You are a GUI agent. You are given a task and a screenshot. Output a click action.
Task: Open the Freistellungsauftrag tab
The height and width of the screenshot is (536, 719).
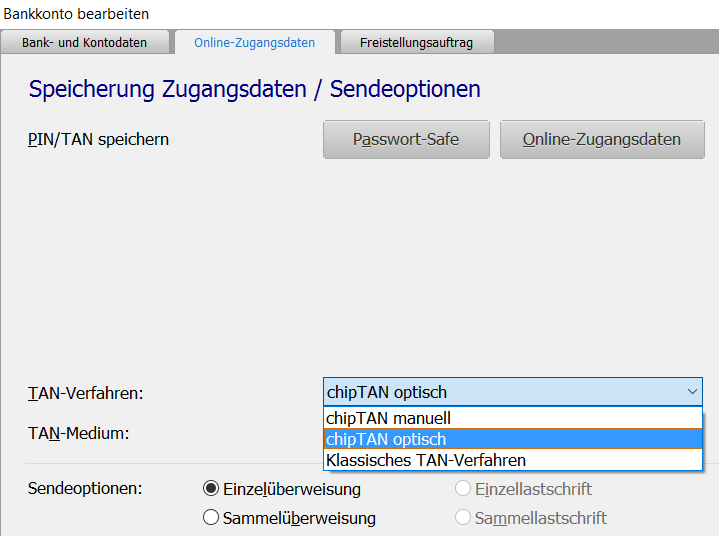point(416,42)
